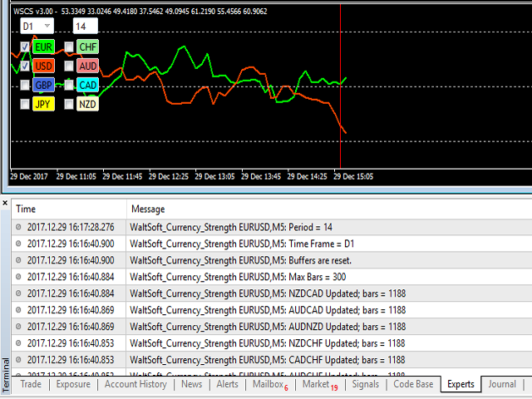The height and width of the screenshot is (399, 532).
Task: Click the log icon beside AUDCAD Updated entry
Action: (19, 309)
